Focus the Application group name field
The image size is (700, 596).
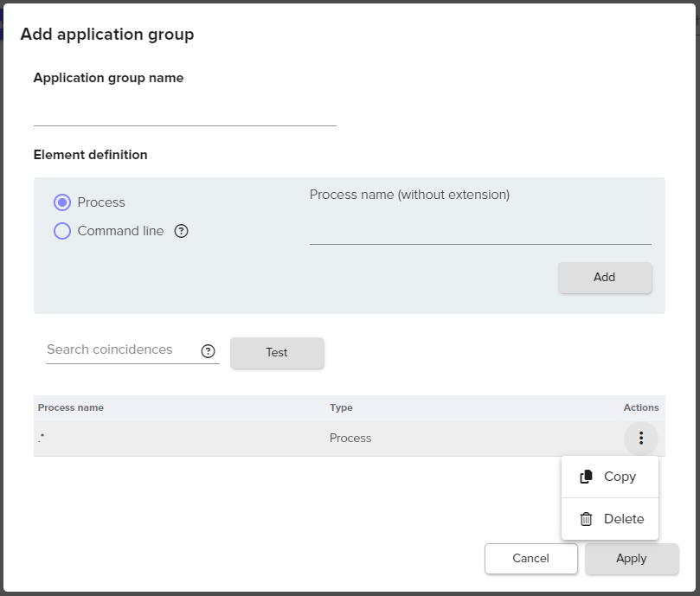click(x=184, y=112)
